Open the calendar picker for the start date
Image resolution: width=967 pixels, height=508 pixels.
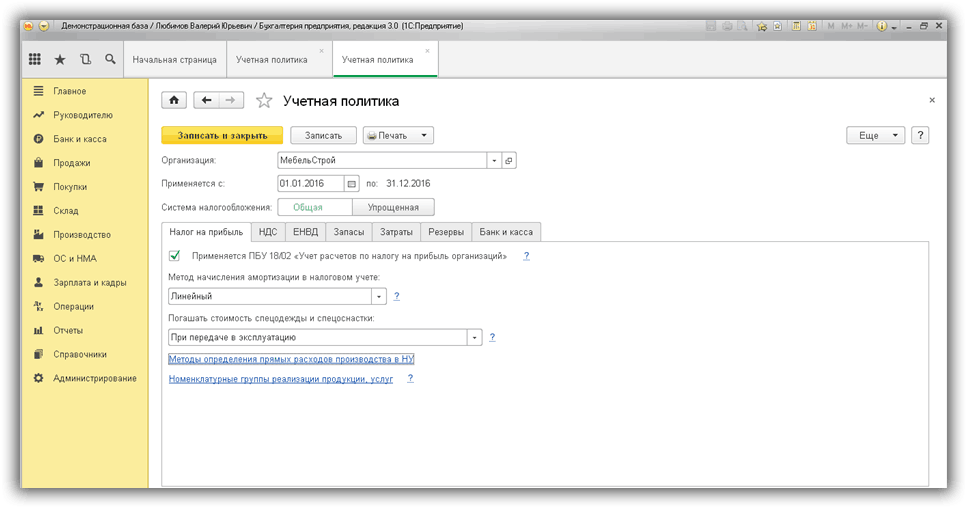[351, 184]
